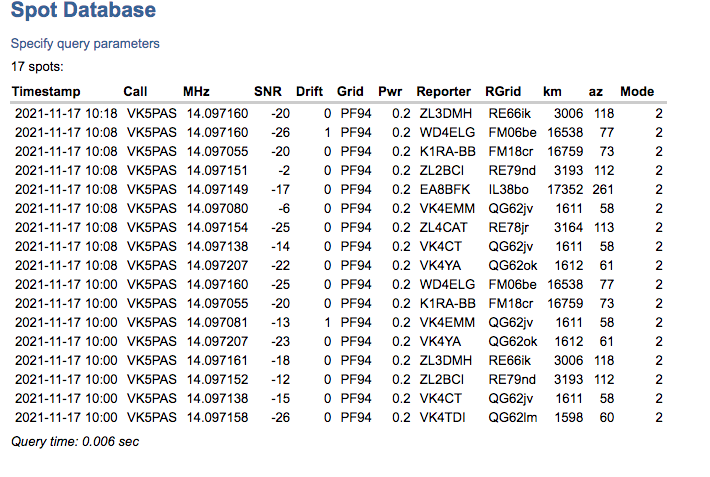Select the Drift column header

tap(309, 91)
